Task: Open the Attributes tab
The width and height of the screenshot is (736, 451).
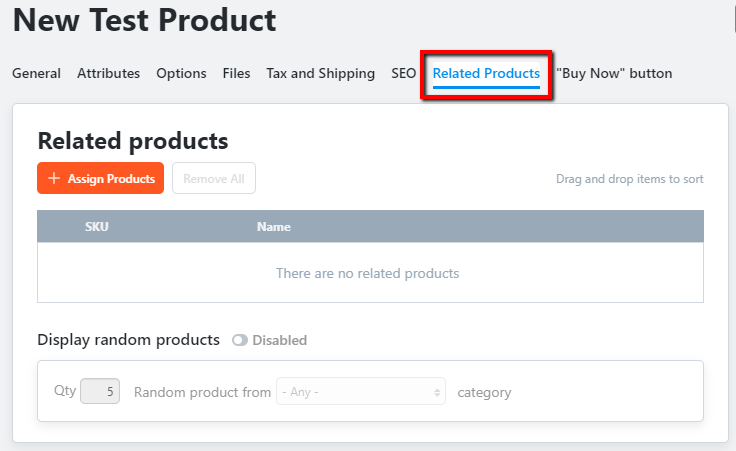Action: coord(108,73)
